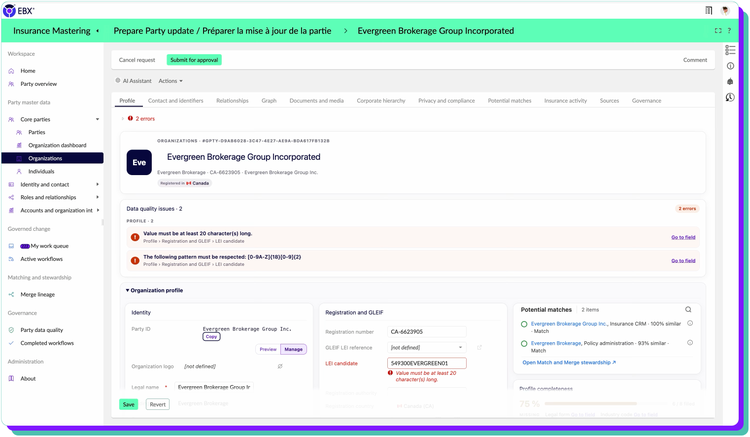Click the Eve organization avatar

click(x=139, y=163)
